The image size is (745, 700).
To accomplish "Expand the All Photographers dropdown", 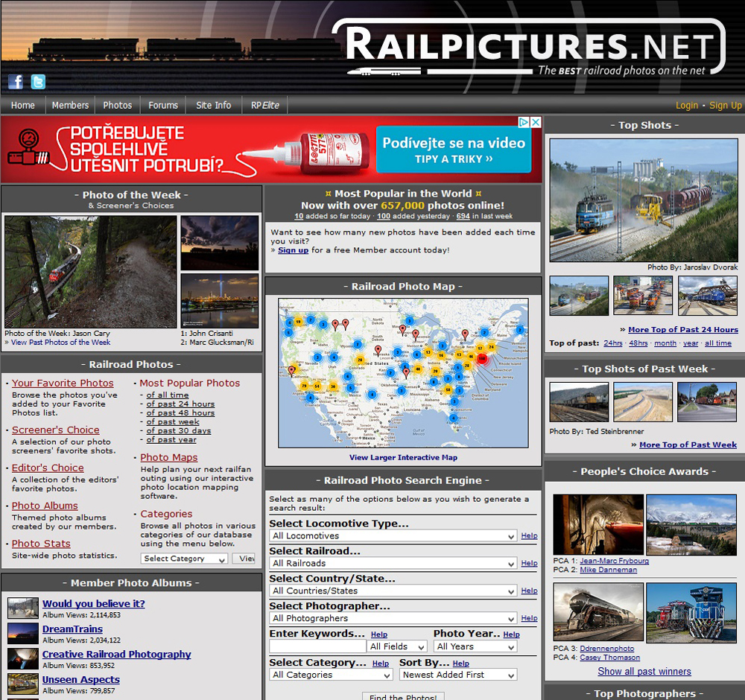I will (393, 618).
